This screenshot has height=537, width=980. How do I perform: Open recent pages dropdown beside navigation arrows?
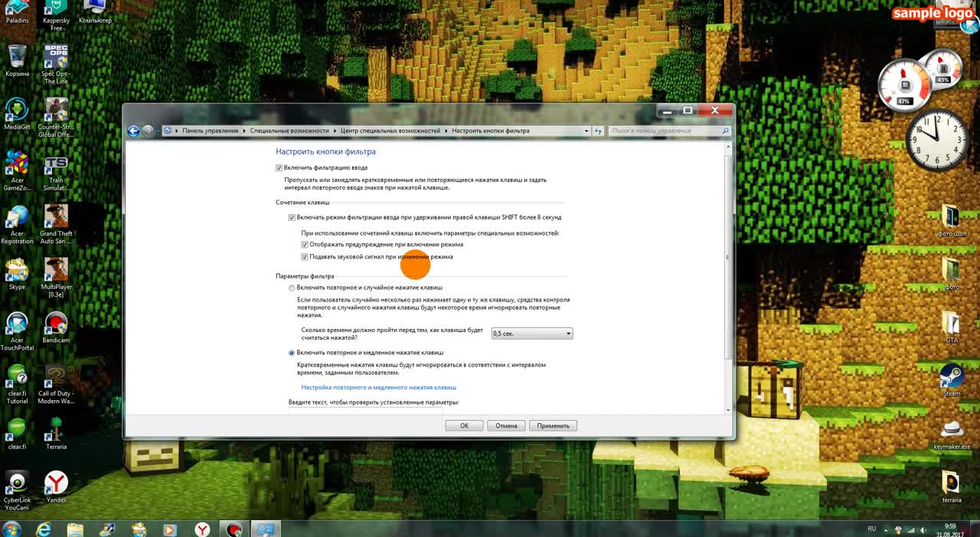click(x=158, y=131)
